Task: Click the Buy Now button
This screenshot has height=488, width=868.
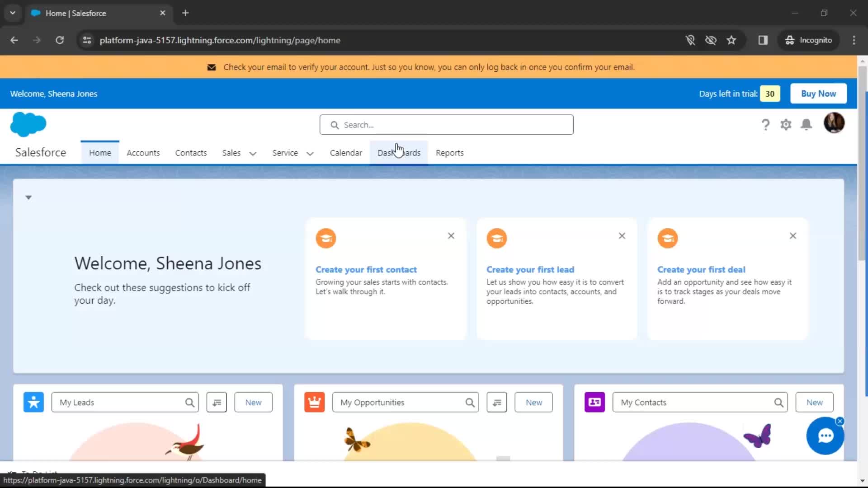Action: pyautogui.click(x=818, y=94)
